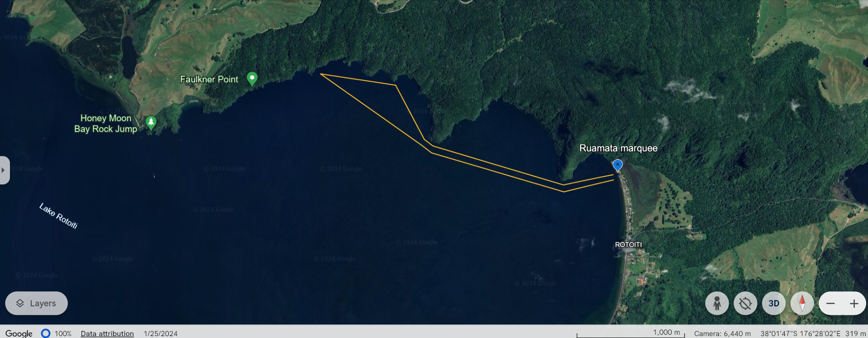Click the 100% loading progress indicator
Image resolution: width=868 pixels, height=338 pixels.
(56, 333)
